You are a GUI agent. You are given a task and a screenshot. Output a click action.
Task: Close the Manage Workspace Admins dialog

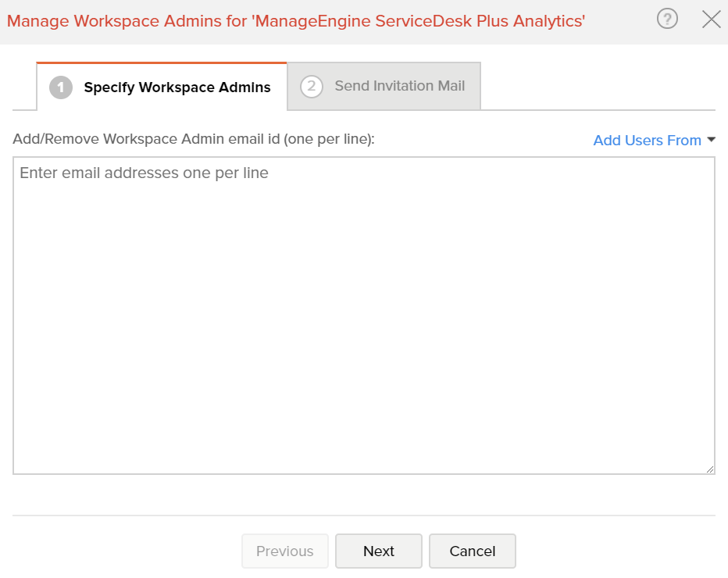712,20
